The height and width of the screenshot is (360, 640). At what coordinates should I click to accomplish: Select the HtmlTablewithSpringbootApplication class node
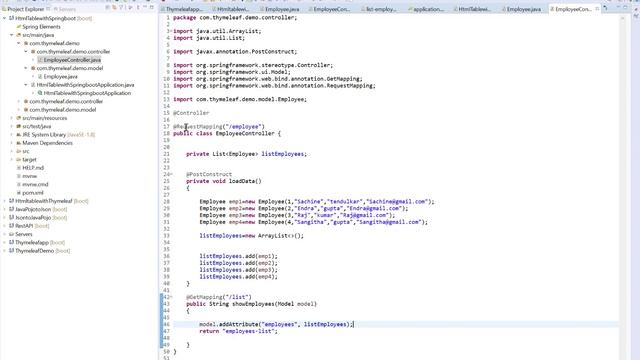[x=87, y=93]
